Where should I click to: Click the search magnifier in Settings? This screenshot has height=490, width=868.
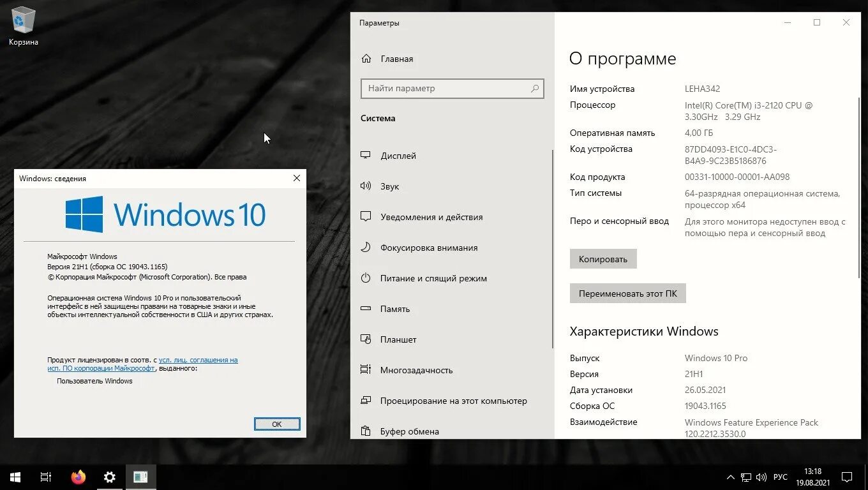pos(535,89)
